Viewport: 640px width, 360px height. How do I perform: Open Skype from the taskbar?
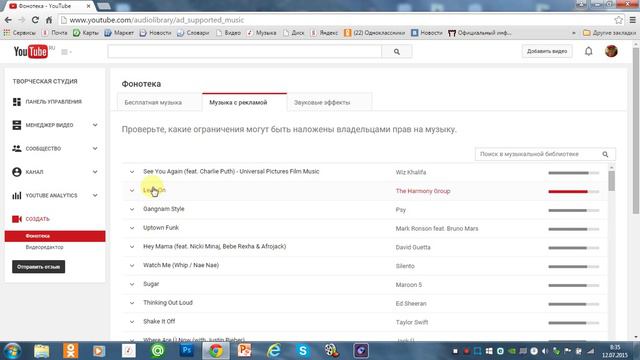pyautogui.click(x=303, y=351)
